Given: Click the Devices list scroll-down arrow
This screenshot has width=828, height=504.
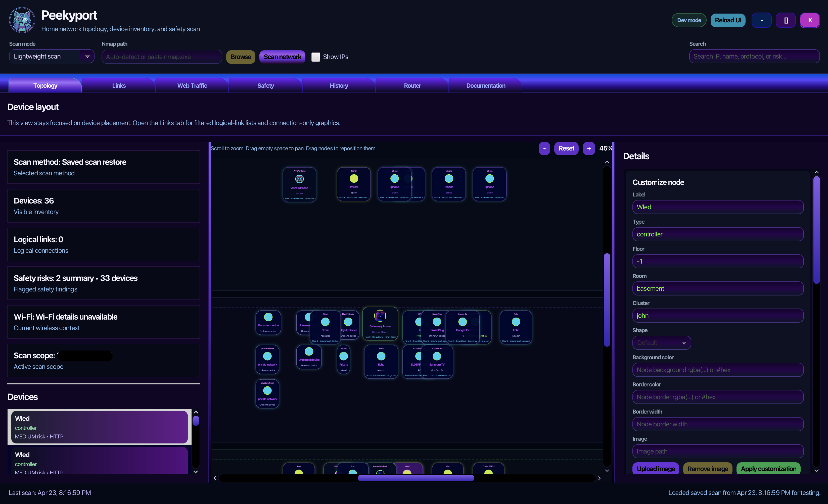Looking at the screenshot, I should point(196,471).
